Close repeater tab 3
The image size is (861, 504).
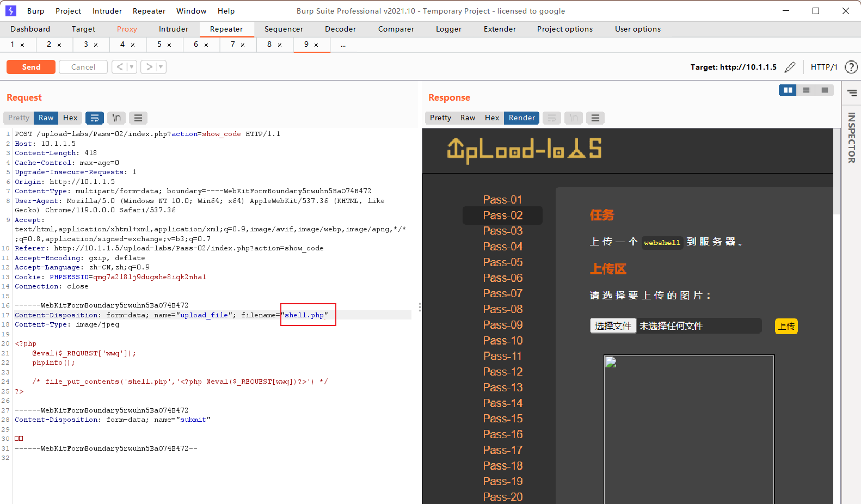[x=96, y=45]
